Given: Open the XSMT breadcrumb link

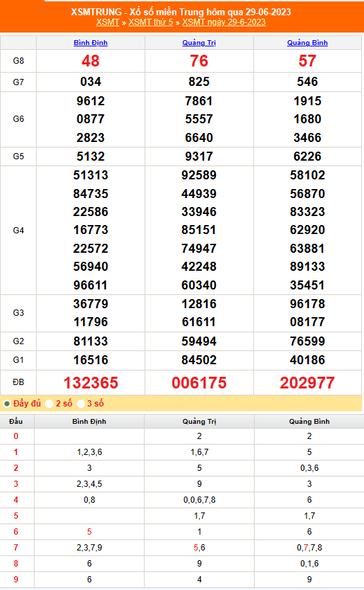Looking at the screenshot, I should pyautogui.click(x=107, y=22).
